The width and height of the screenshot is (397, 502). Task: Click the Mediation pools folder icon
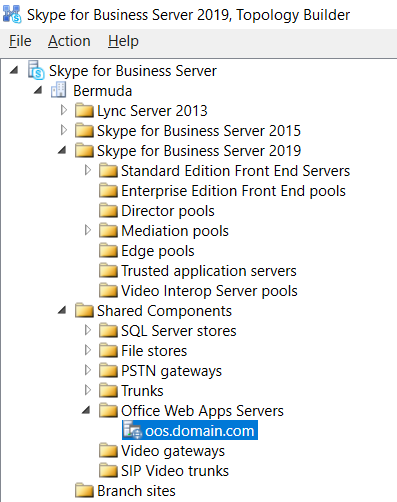tap(108, 231)
